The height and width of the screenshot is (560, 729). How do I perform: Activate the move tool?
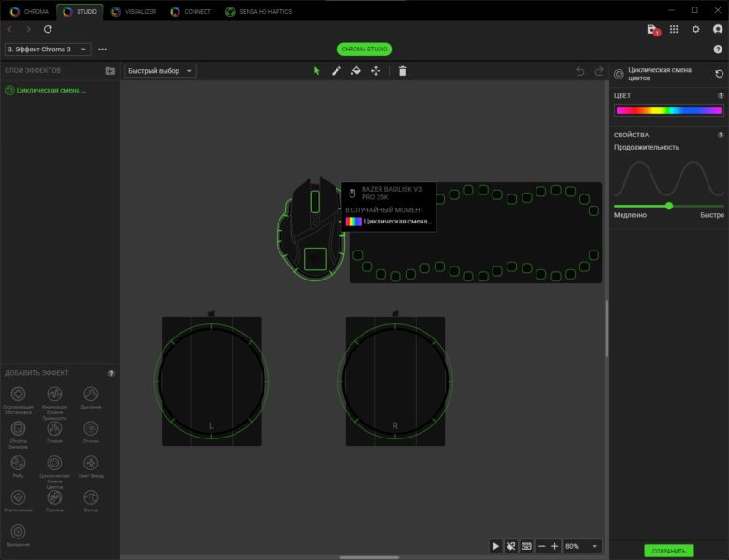[376, 71]
